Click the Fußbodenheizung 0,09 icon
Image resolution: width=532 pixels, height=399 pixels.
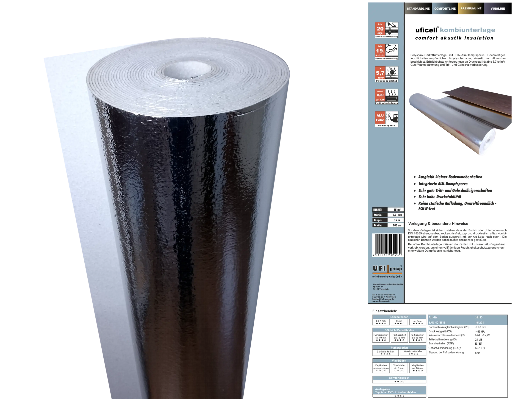(x=386, y=96)
